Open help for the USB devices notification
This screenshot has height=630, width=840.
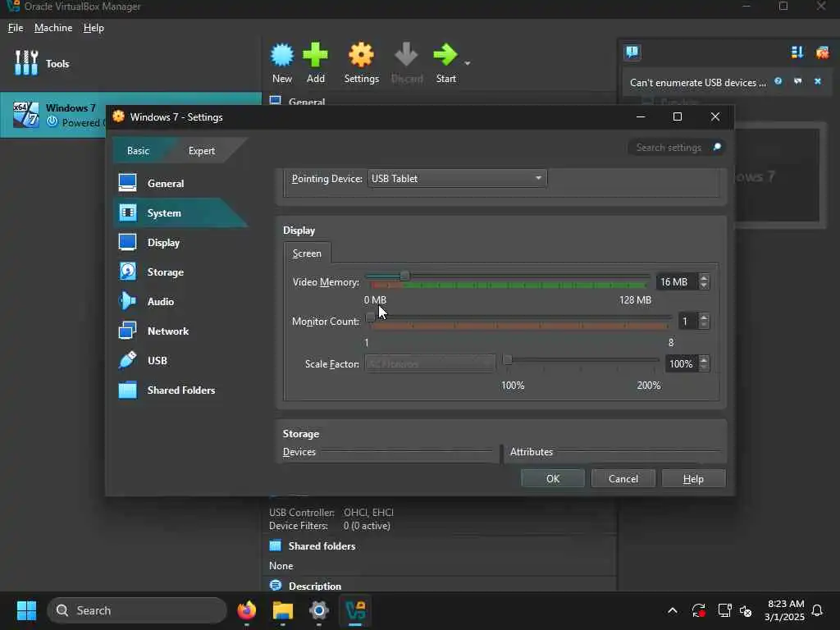click(778, 81)
